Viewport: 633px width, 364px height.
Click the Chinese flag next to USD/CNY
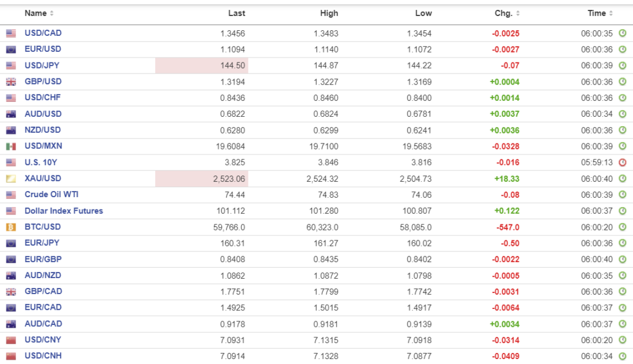(x=11, y=340)
